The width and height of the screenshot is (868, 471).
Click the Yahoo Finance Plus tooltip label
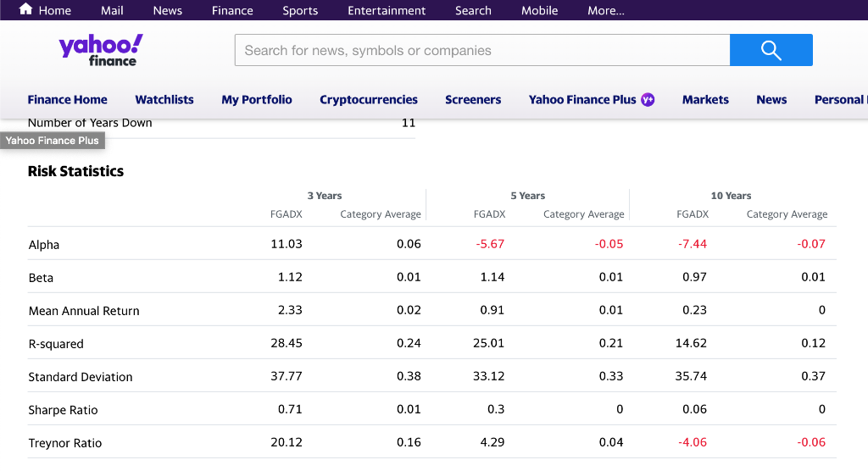(x=53, y=141)
